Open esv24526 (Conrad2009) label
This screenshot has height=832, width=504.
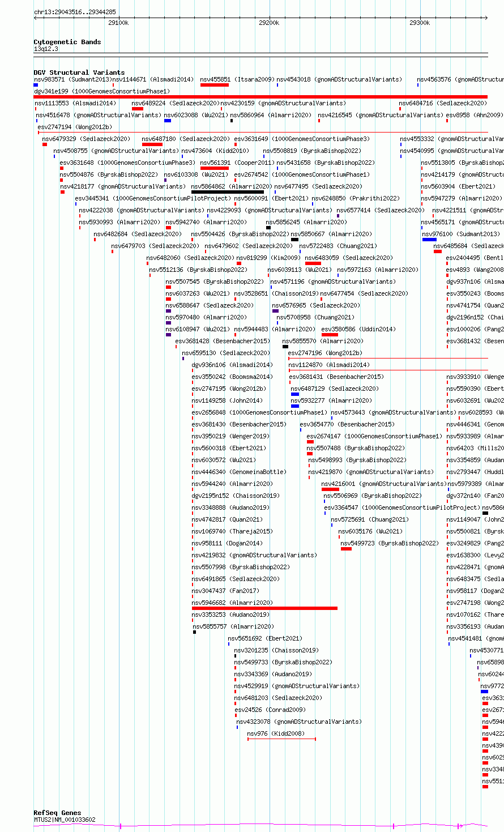pyautogui.click(x=270, y=710)
